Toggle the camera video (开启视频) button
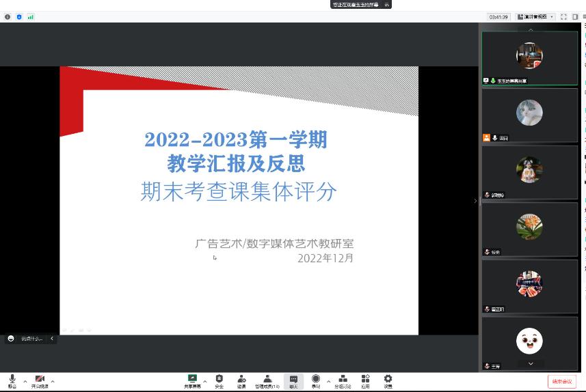This screenshot has width=586, height=392. (40, 380)
